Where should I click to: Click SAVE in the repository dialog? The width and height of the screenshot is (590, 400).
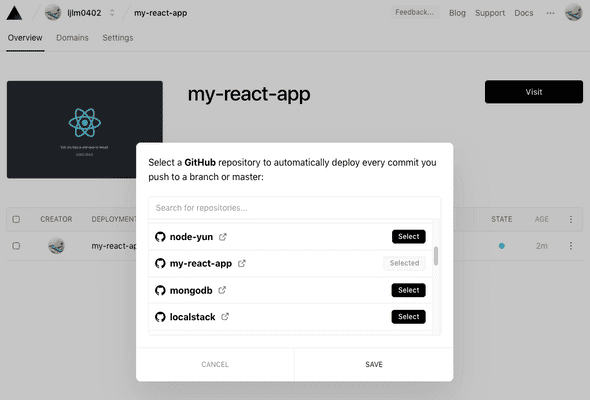click(x=374, y=364)
